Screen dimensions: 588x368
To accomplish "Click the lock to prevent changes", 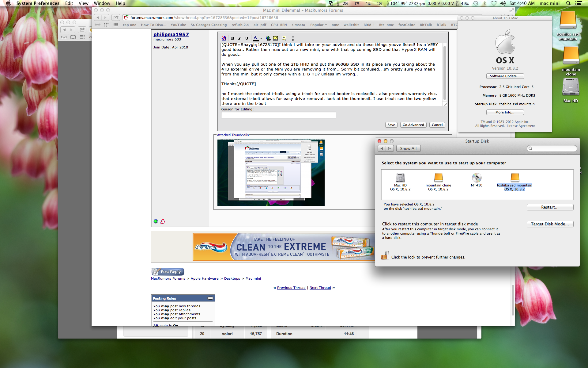I will pos(385,255).
